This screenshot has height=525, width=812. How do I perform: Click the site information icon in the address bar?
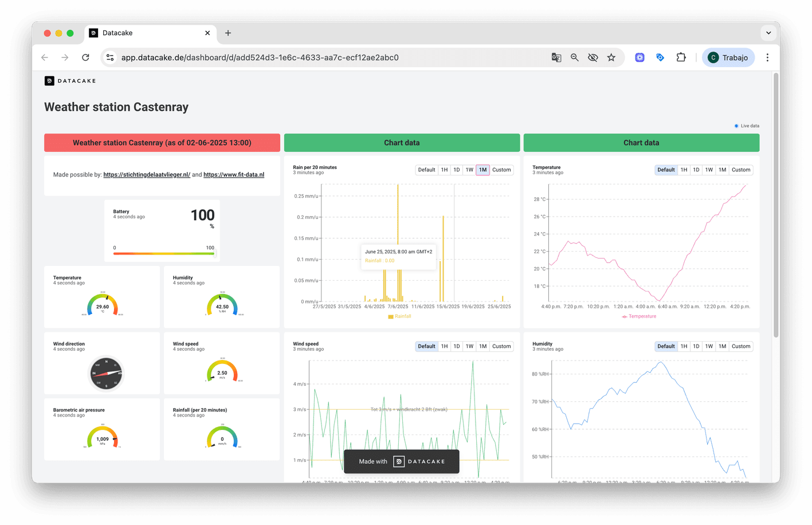coord(111,57)
